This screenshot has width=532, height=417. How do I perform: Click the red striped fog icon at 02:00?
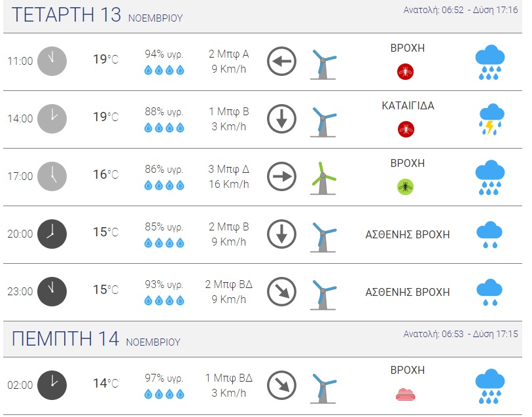click(x=406, y=394)
